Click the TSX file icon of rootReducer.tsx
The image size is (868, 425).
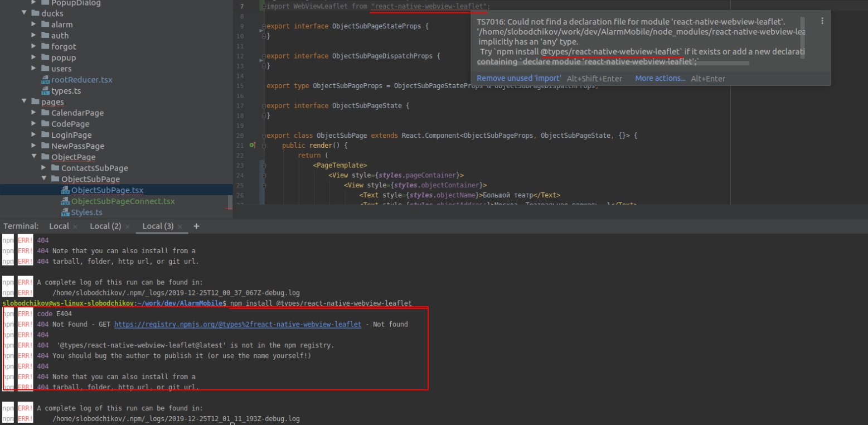pyautogui.click(x=45, y=80)
